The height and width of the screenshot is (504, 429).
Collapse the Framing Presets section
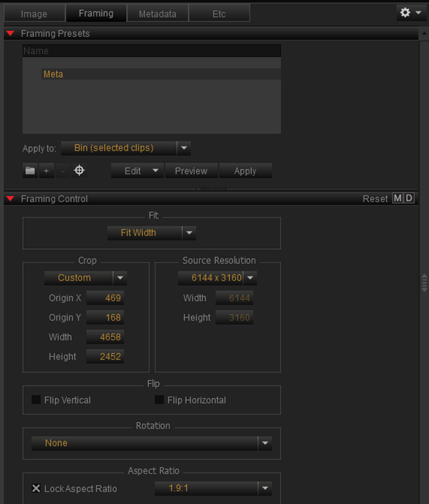click(10, 33)
